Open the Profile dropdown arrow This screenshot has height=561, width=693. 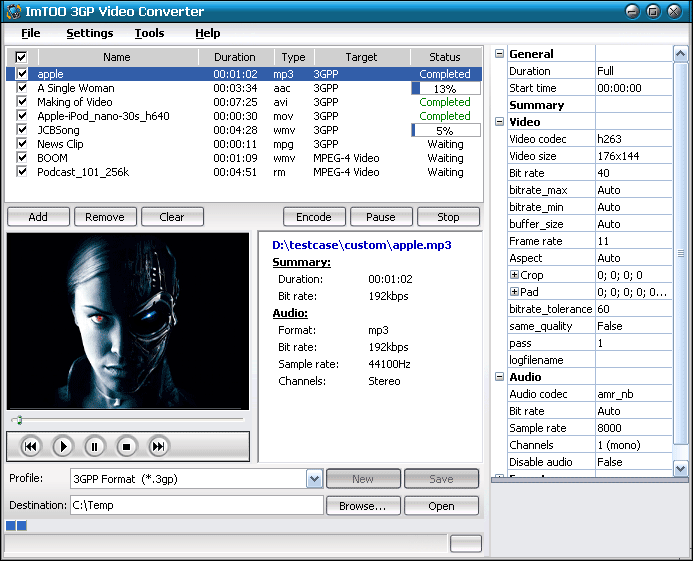[x=314, y=479]
